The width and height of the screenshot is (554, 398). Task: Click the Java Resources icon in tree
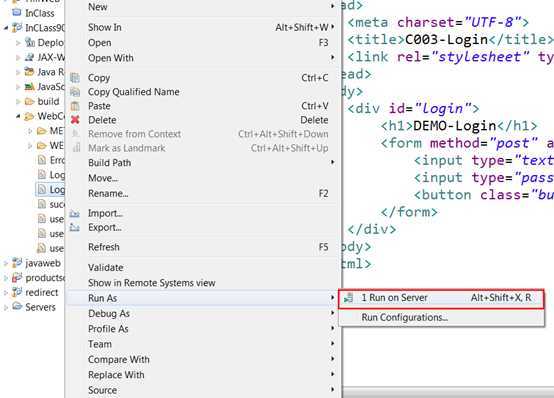click(x=29, y=72)
